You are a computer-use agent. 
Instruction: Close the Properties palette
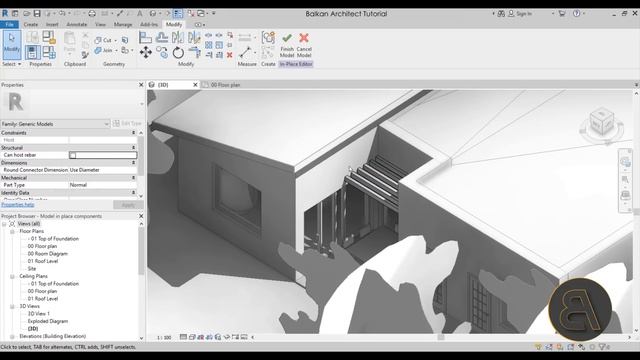point(141,85)
